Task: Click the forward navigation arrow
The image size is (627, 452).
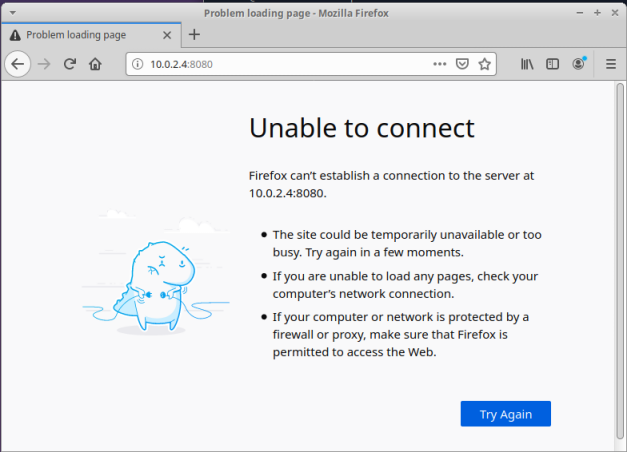Action: [x=44, y=64]
